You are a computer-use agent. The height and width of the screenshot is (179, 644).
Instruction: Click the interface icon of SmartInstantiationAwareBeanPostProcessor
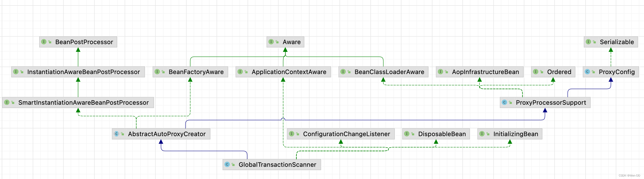point(7,102)
